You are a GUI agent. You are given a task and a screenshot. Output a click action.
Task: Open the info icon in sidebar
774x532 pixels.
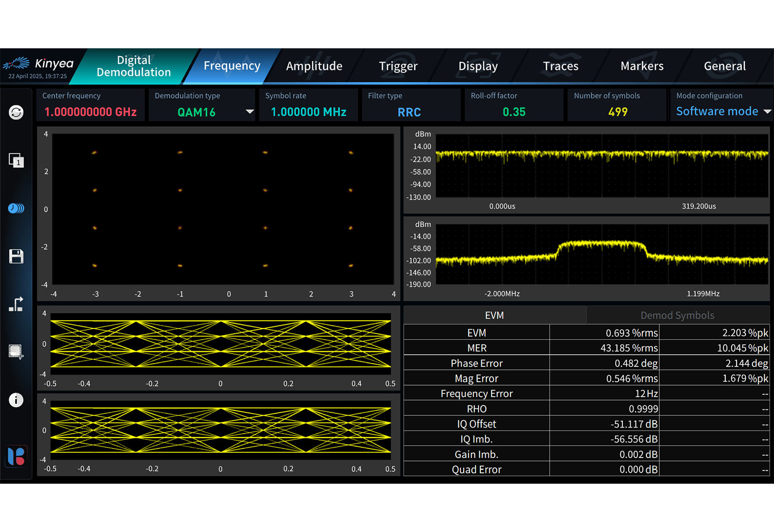(x=16, y=400)
